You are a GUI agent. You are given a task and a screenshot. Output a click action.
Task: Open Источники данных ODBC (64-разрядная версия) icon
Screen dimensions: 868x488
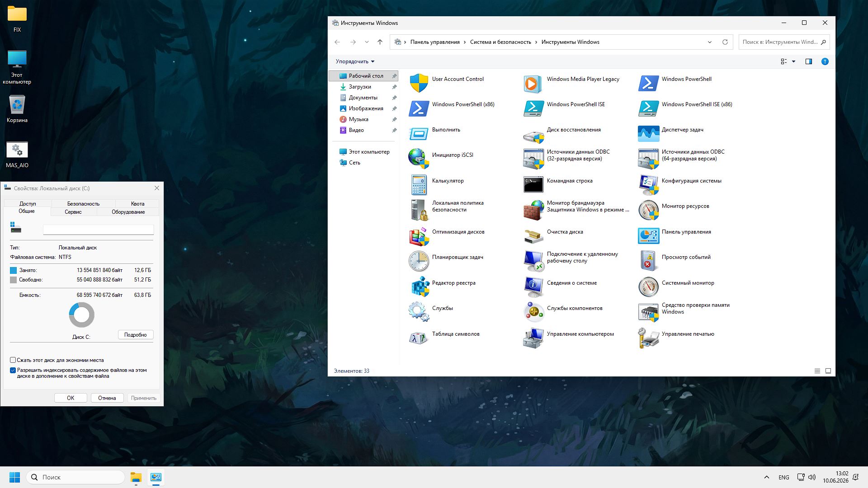point(648,159)
